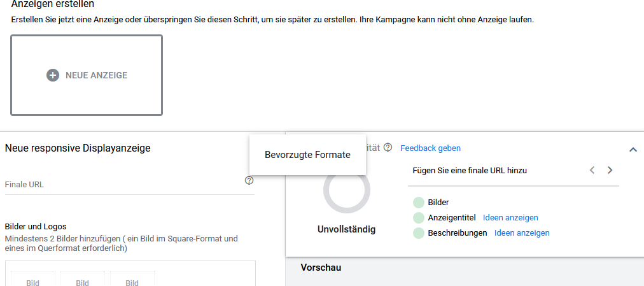Click the NEUE ANZEIGE button
This screenshot has height=286, width=644.
(x=87, y=75)
